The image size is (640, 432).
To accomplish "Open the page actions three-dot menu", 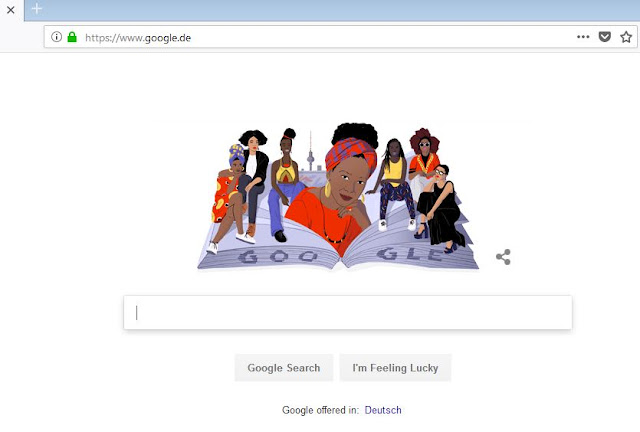I will pos(583,37).
